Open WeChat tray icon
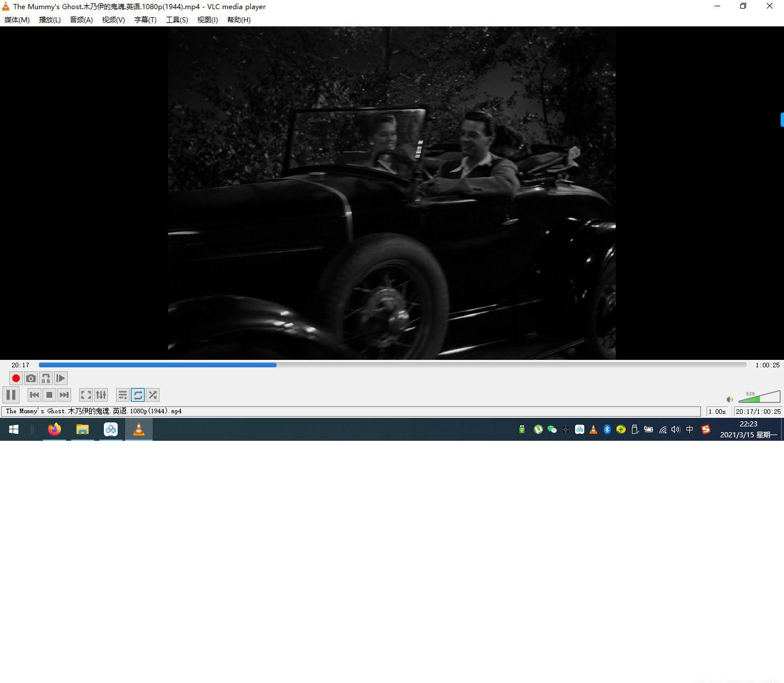The image size is (784, 683). click(x=552, y=429)
